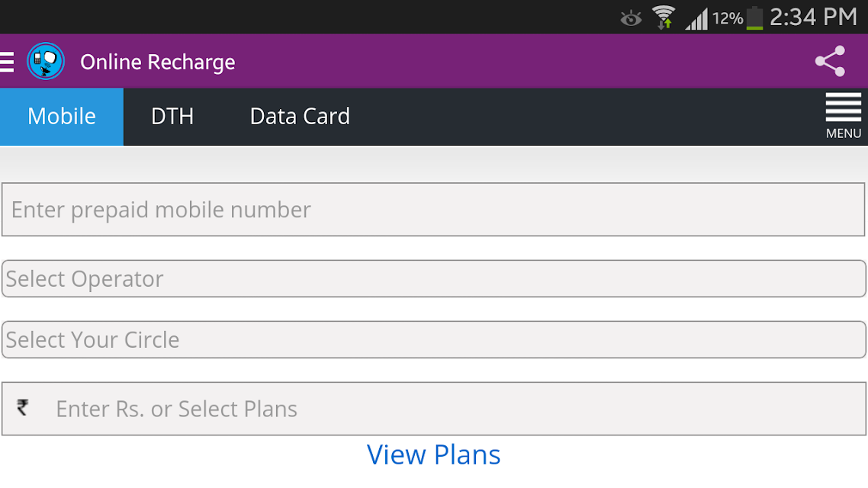This screenshot has height=488, width=868.
Task: Focus the Enter Rs. amount field
Action: tap(433, 409)
